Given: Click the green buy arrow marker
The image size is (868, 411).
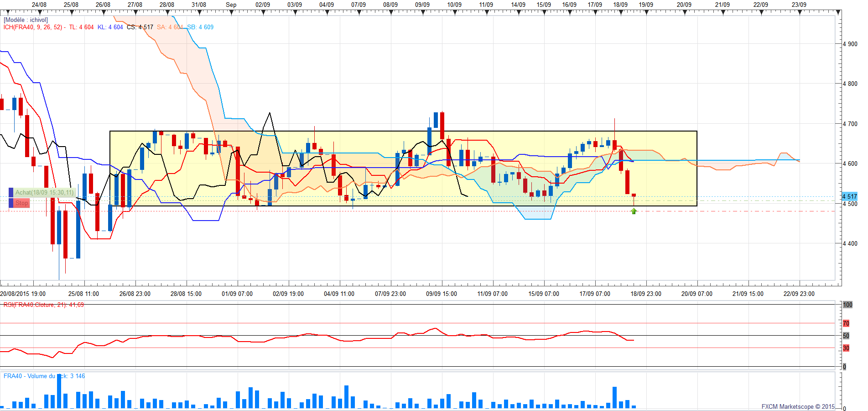Looking at the screenshot, I should [x=634, y=211].
